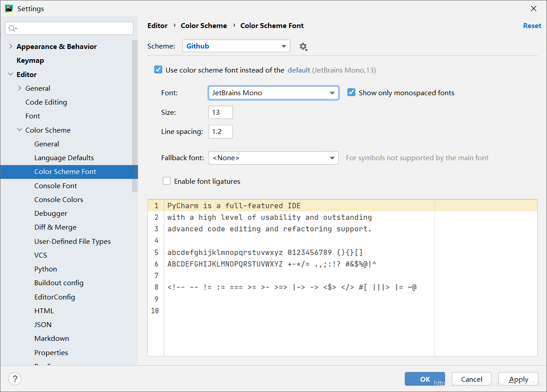547x392 pixels.
Task: Open the Font settings page
Action: 32,116
